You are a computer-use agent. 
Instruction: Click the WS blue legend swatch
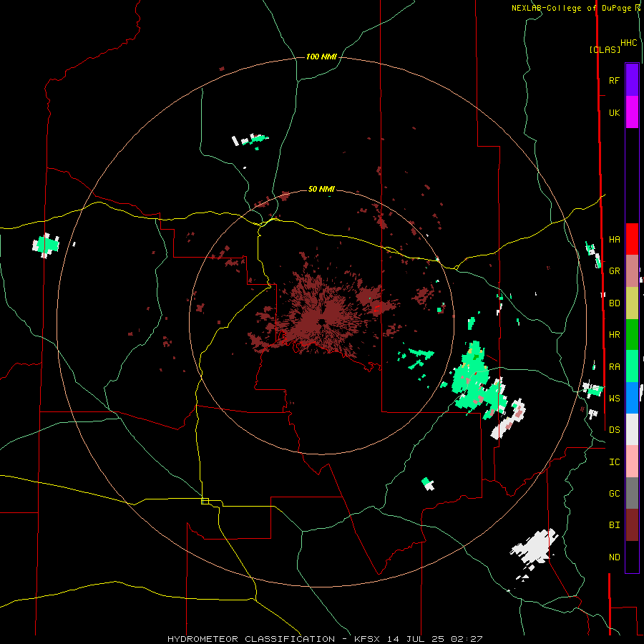point(632,398)
